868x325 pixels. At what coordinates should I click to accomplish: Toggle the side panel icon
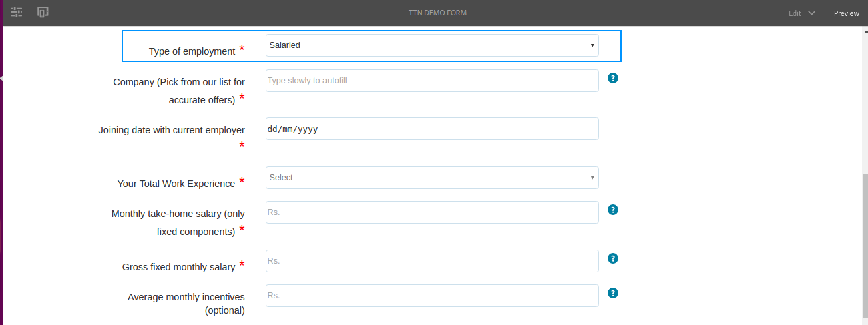[17, 13]
